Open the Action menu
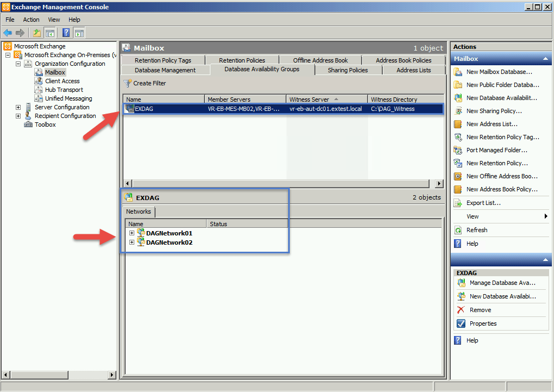554x392 pixels. 31,20
